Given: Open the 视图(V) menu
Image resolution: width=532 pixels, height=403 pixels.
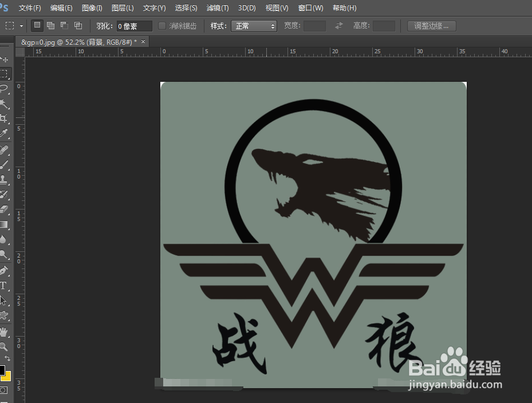Looking at the screenshot, I should coord(277,8).
